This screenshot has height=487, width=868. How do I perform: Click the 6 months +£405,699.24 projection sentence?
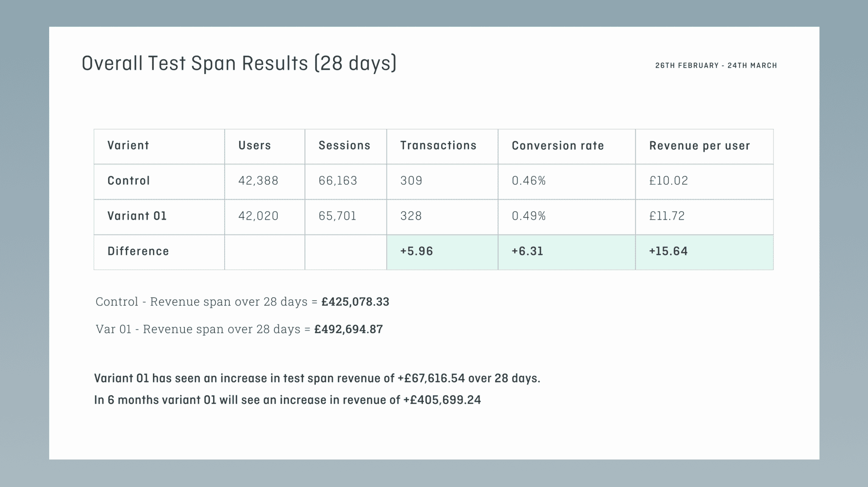click(287, 400)
